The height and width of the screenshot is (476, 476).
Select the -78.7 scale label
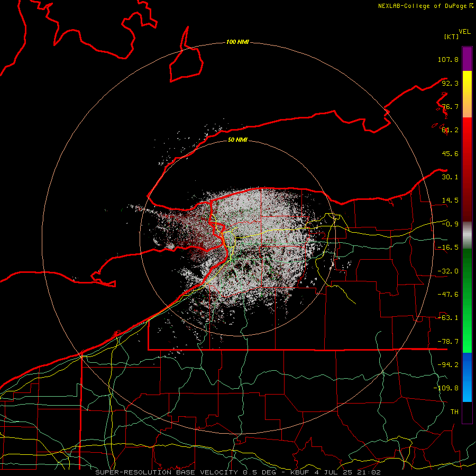[448, 342]
